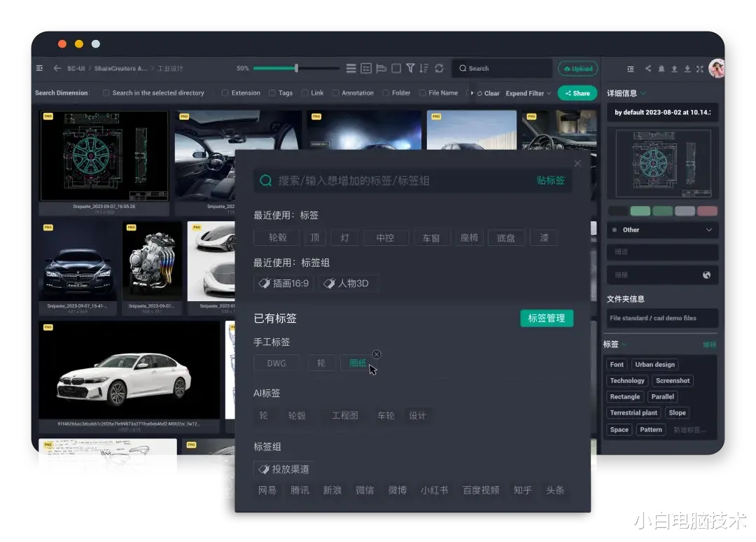The height and width of the screenshot is (542, 756).
Task: Clear the search filters
Action: point(489,94)
